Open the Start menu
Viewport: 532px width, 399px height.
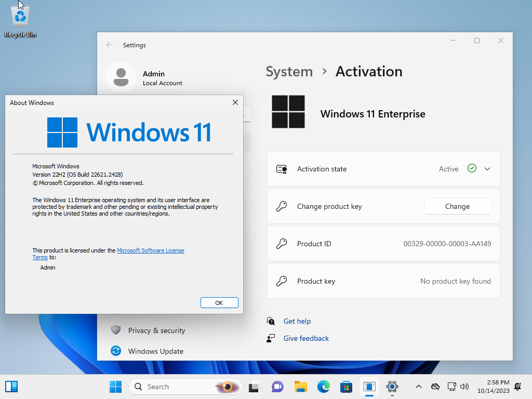tap(115, 387)
